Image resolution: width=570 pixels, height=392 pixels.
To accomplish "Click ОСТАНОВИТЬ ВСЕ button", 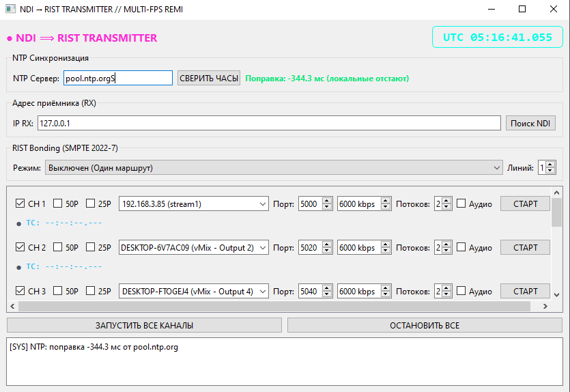I will click(425, 326).
